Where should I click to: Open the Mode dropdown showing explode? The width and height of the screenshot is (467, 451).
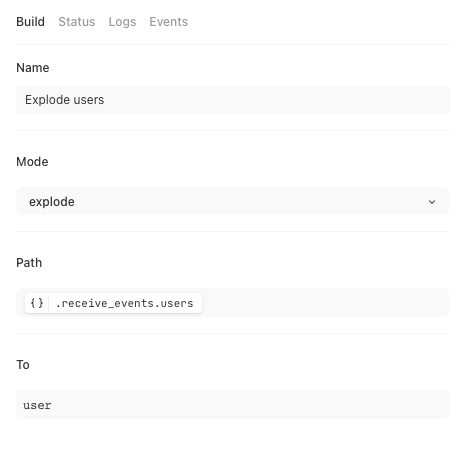point(232,201)
